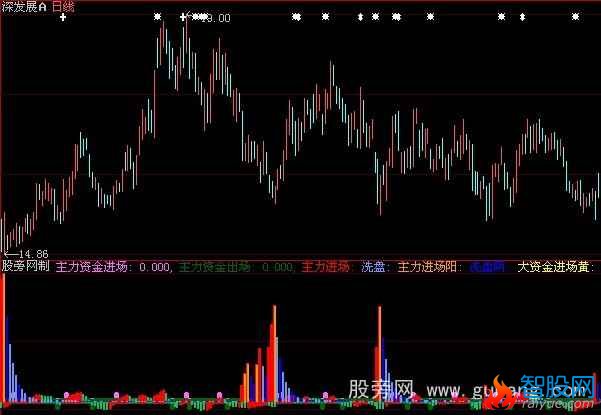
Task: Click the 主力资金出场 indicator label
Action: (x=214, y=266)
